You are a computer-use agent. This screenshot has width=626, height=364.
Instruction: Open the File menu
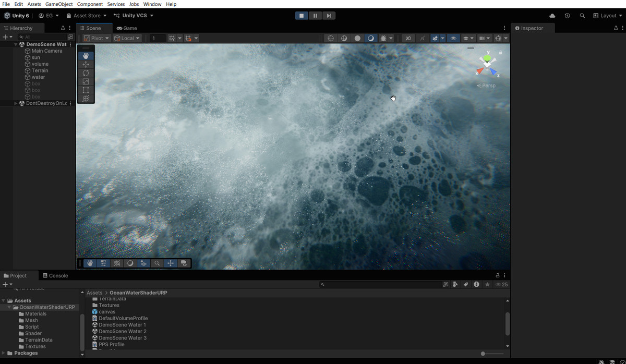(x=6, y=4)
